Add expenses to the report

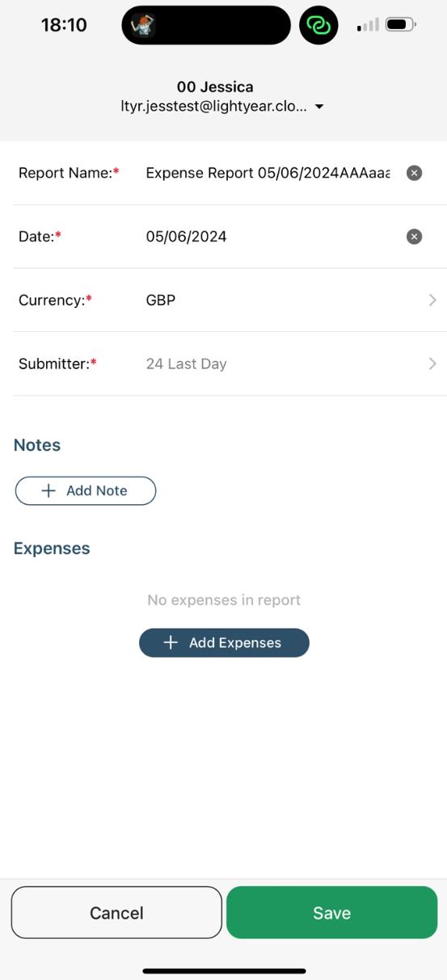click(224, 642)
